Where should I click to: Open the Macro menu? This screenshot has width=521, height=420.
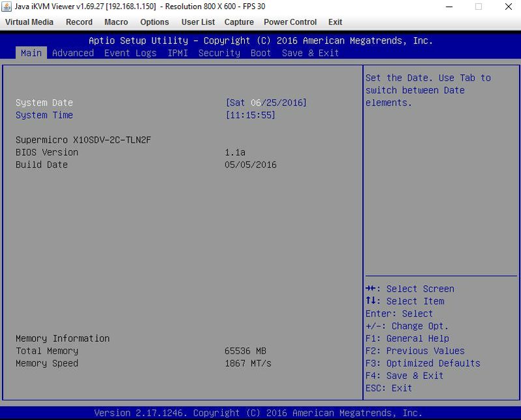(x=116, y=22)
